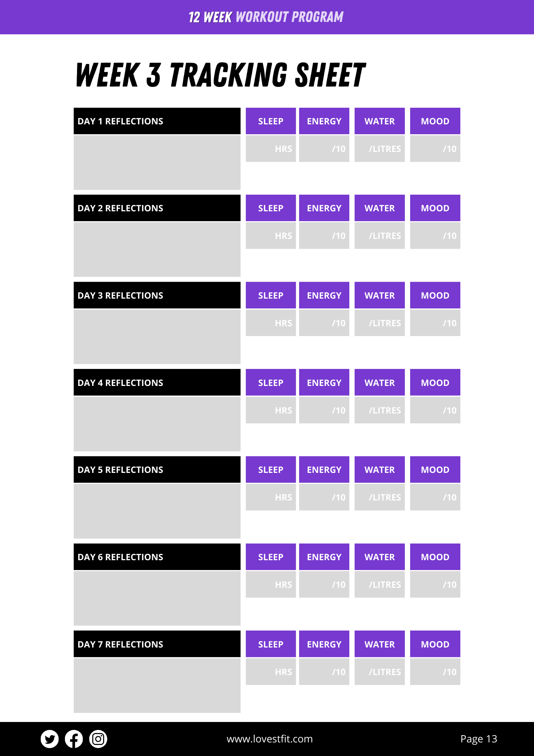
Task: Click the Page 13 label in footer
Action: [478, 739]
